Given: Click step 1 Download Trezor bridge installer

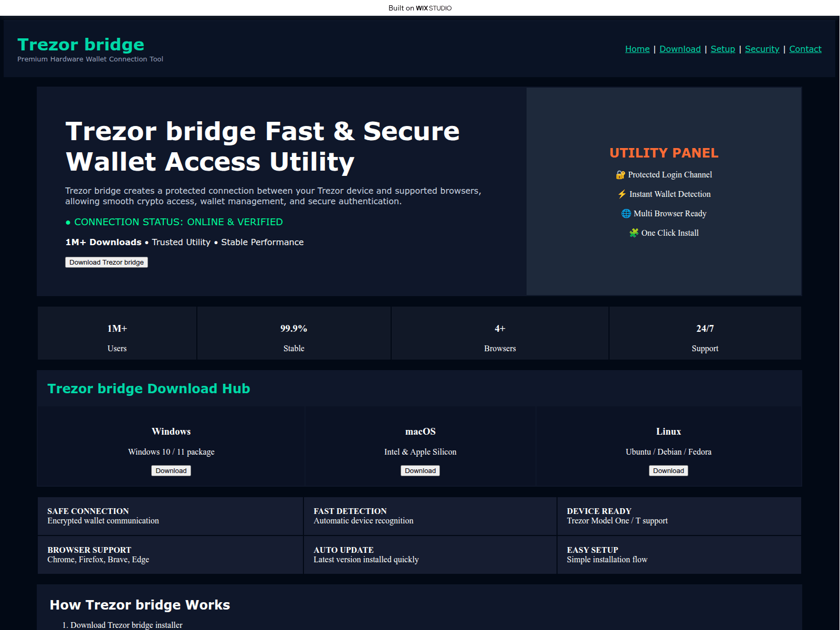Looking at the screenshot, I should pyautogui.click(x=127, y=625).
